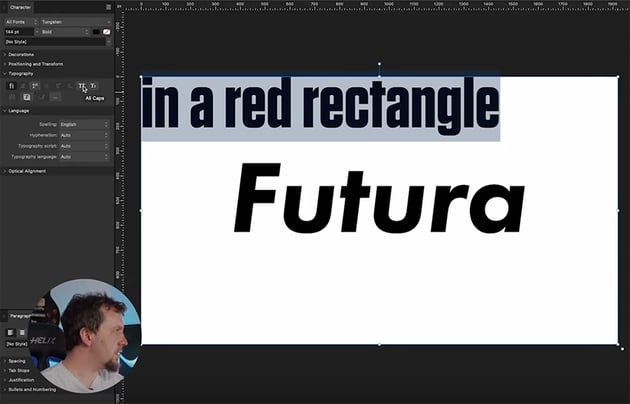The width and height of the screenshot is (630, 404).
Task: Expand the Bullets and Numbering section
Action: 30,390
